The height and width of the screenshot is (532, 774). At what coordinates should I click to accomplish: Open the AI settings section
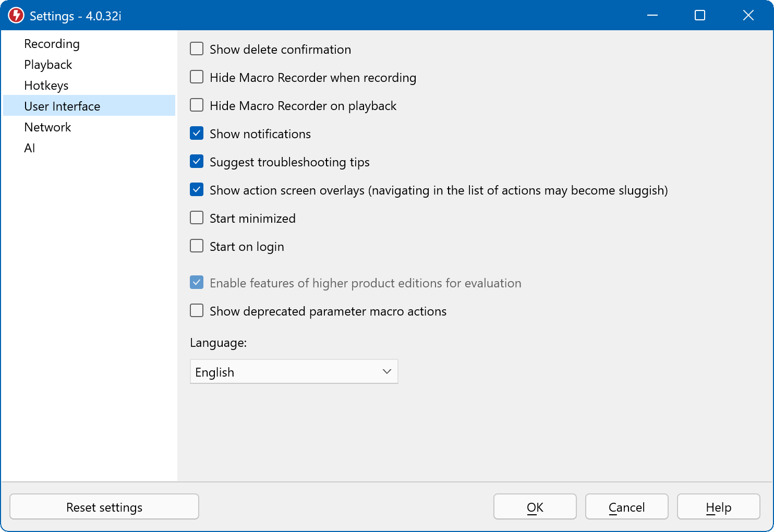coord(30,148)
